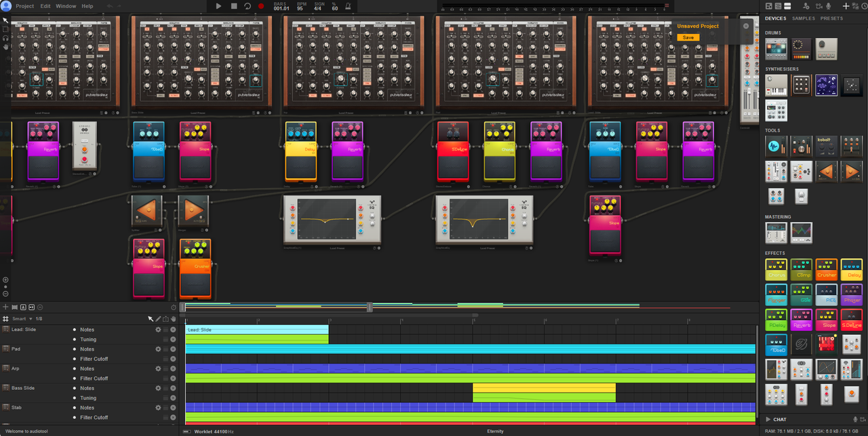Zoom in the desktop with plus icon
This screenshot has height=436, width=868.
tap(5, 279)
